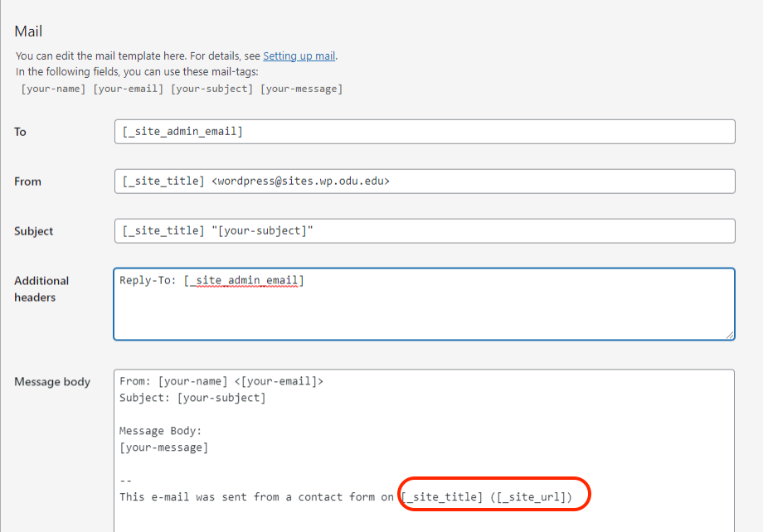The image size is (763, 532).
Task: Click the "Message Body:" line in the textarea
Action: 160,431
